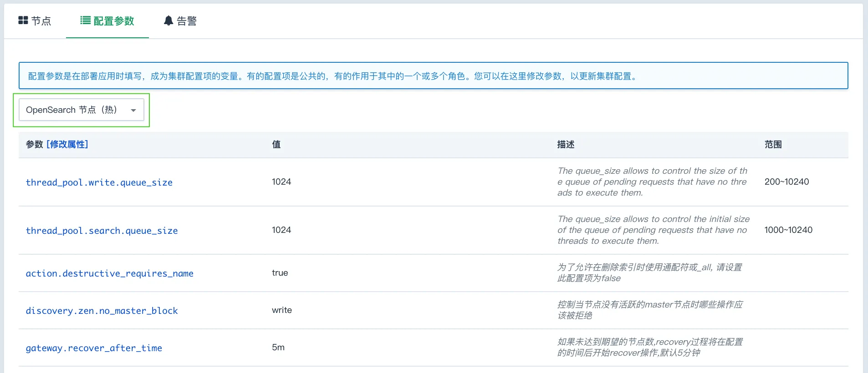
Task: Open the OpenSearch 节点（热） role dropdown
Action: tap(82, 110)
